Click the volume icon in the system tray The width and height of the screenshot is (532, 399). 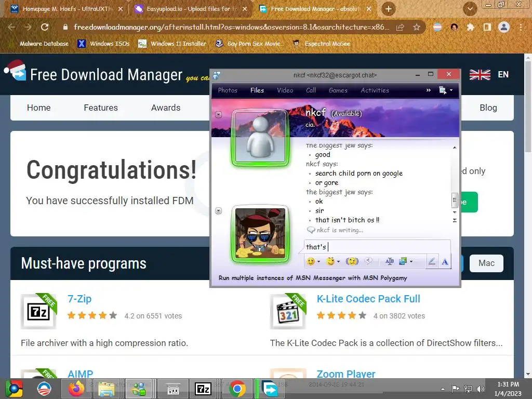tap(480, 389)
